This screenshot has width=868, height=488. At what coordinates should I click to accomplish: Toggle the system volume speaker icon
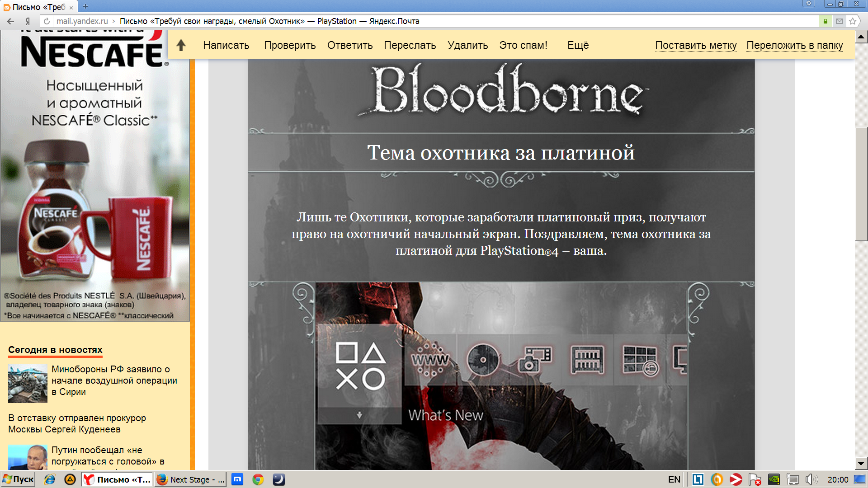[x=811, y=479]
